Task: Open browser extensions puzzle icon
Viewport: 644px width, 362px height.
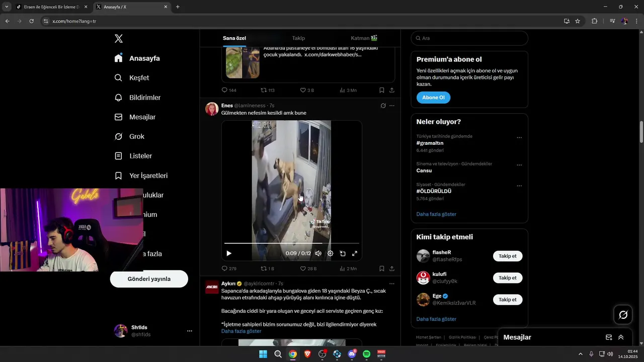Action: pos(595,21)
